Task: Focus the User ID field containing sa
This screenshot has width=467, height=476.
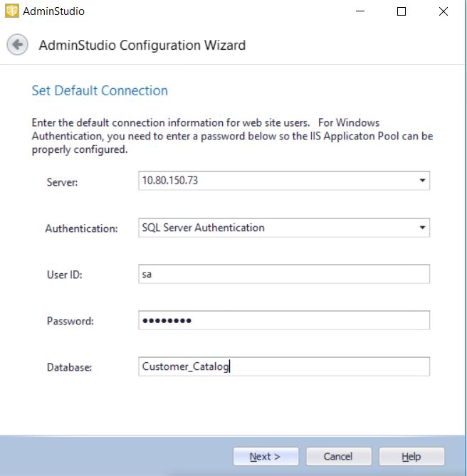Action: pyautogui.click(x=284, y=274)
